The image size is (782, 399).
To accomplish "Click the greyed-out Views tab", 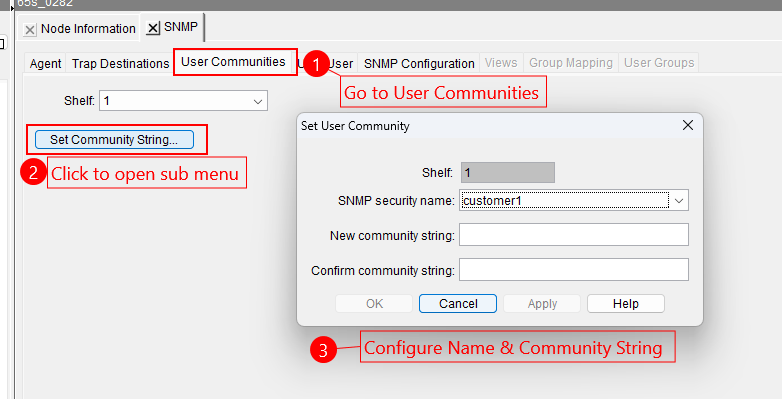I will click(501, 63).
